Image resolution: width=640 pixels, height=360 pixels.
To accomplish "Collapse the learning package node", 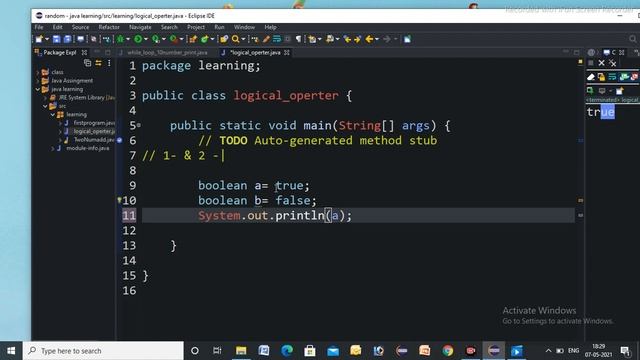I will pos(53,115).
